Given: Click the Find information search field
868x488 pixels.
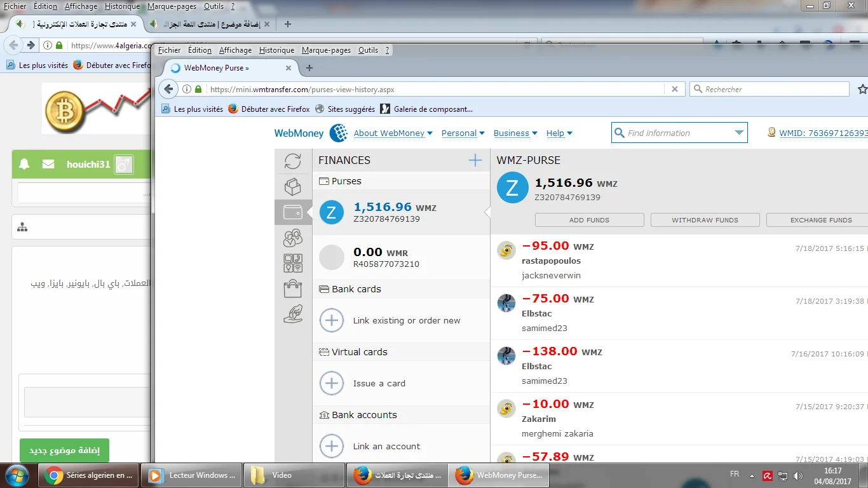Looking at the screenshot, I should pyautogui.click(x=674, y=133).
